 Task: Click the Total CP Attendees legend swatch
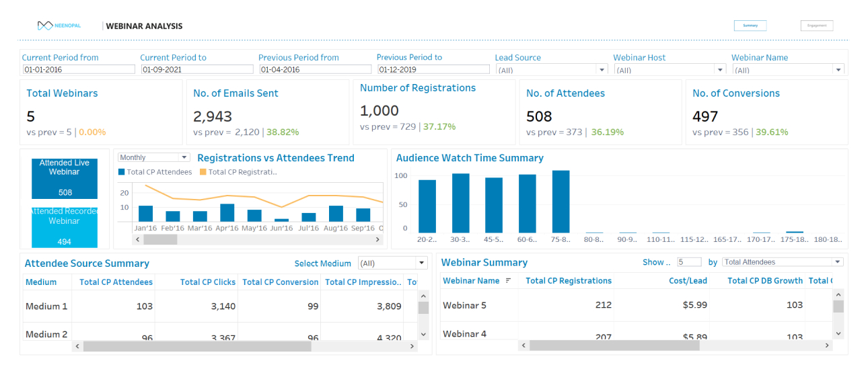point(122,172)
